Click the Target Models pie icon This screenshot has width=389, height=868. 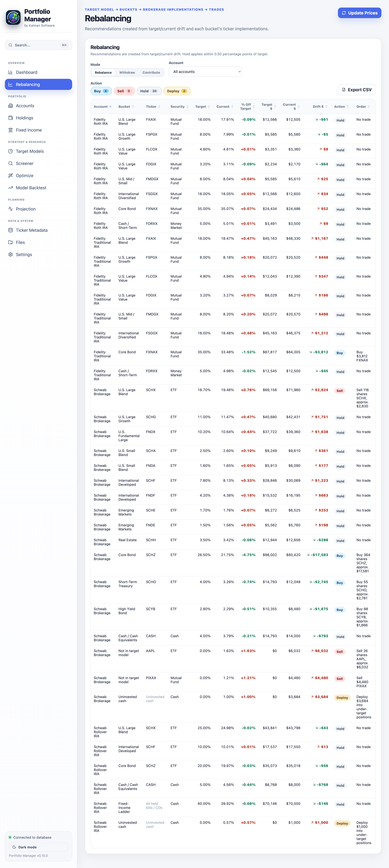click(10, 151)
